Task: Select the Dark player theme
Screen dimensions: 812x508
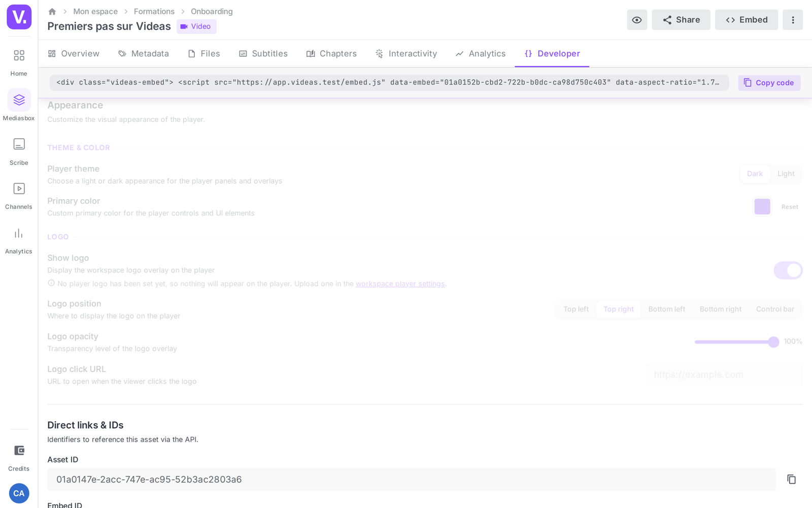Action: coord(755,174)
